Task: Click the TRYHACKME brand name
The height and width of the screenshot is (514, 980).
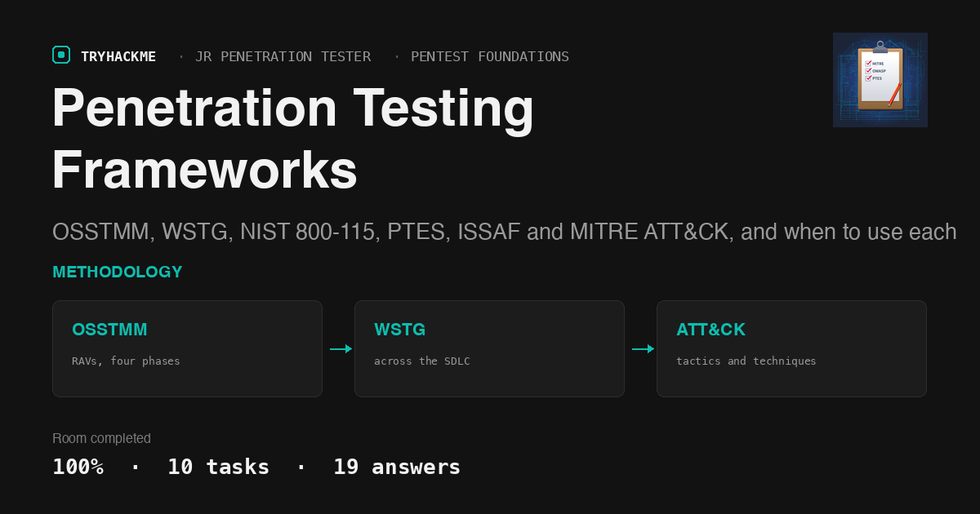Action: tap(118, 56)
